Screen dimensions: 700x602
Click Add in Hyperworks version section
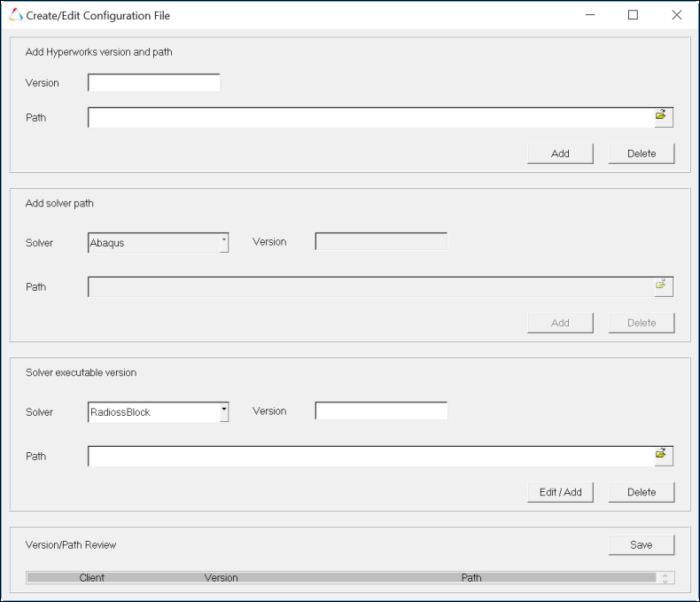click(x=560, y=153)
